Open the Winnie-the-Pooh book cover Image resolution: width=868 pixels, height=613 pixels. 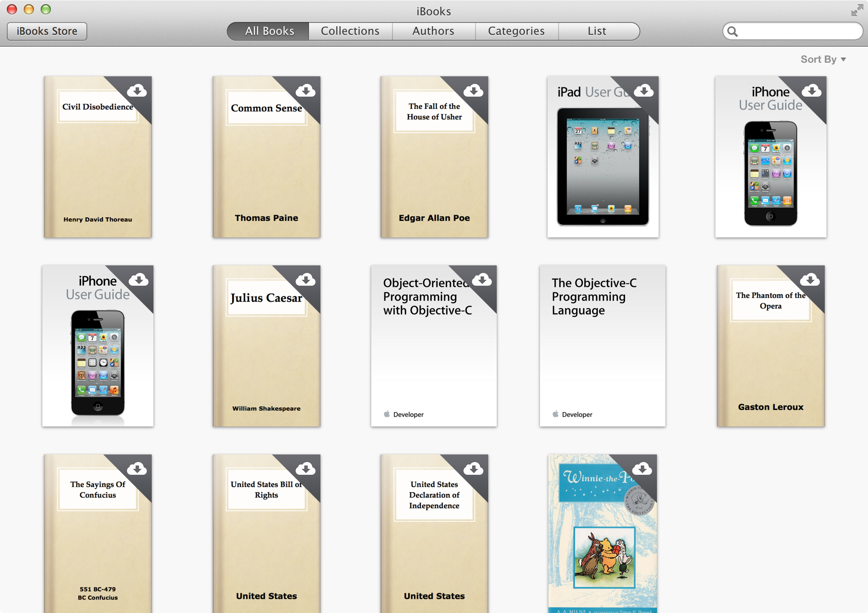tap(603, 534)
